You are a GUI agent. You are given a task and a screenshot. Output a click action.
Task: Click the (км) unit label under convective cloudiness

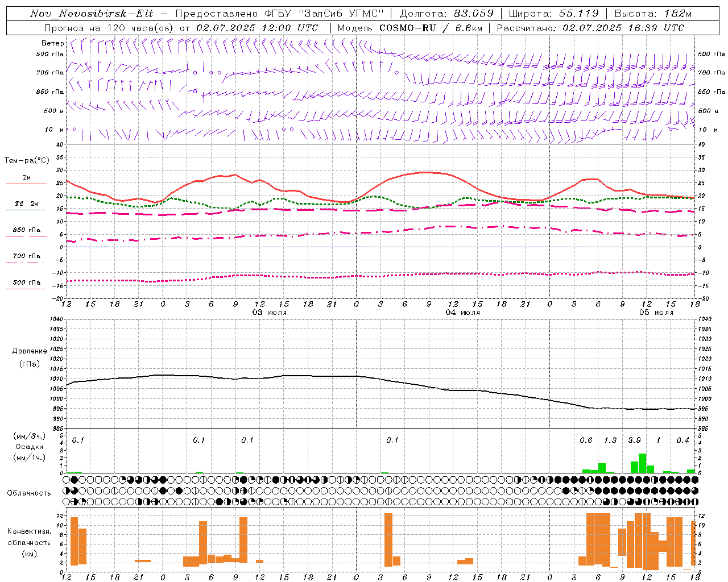(29, 554)
